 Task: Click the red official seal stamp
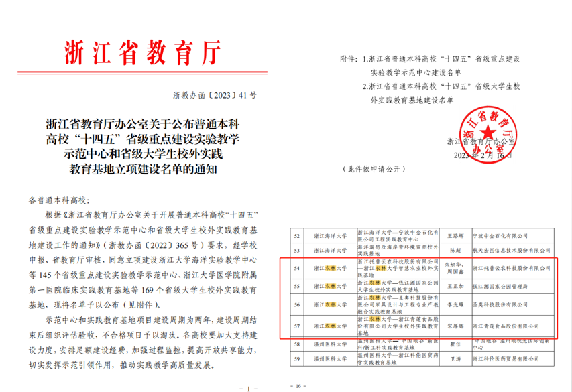(488, 131)
